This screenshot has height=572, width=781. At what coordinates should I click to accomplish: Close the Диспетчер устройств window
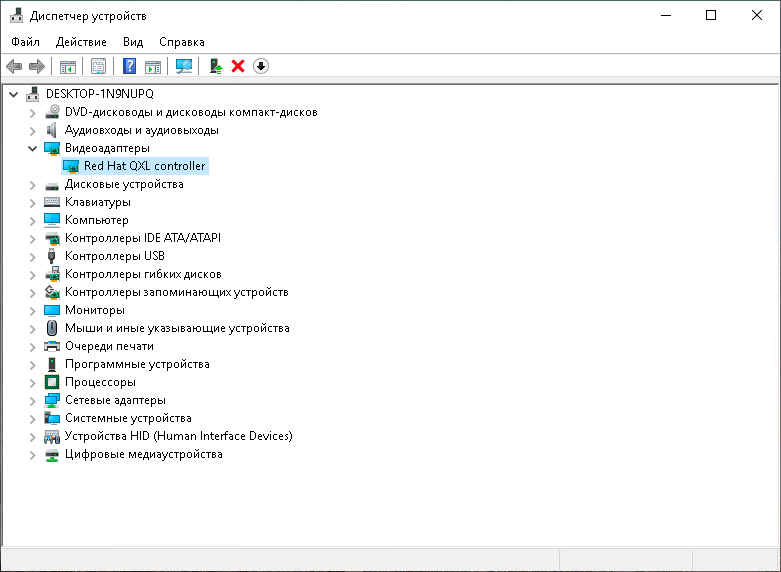pyautogui.click(x=757, y=15)
